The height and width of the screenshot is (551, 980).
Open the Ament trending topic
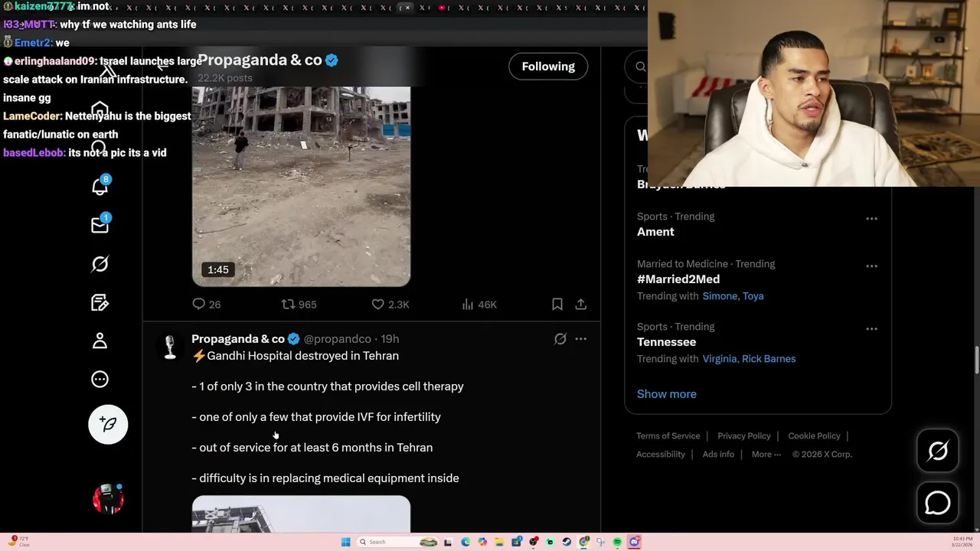tap(655, 232)
